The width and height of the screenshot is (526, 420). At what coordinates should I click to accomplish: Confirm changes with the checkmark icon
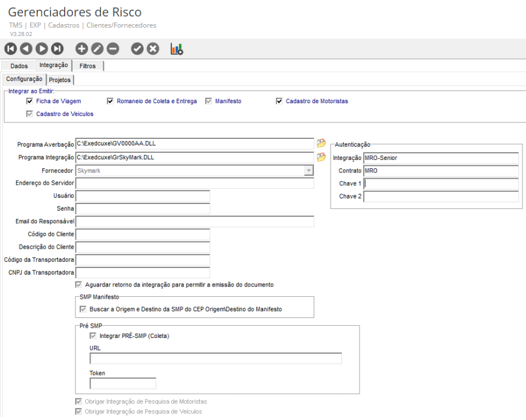pyautogui.click(x=138, y=49)
